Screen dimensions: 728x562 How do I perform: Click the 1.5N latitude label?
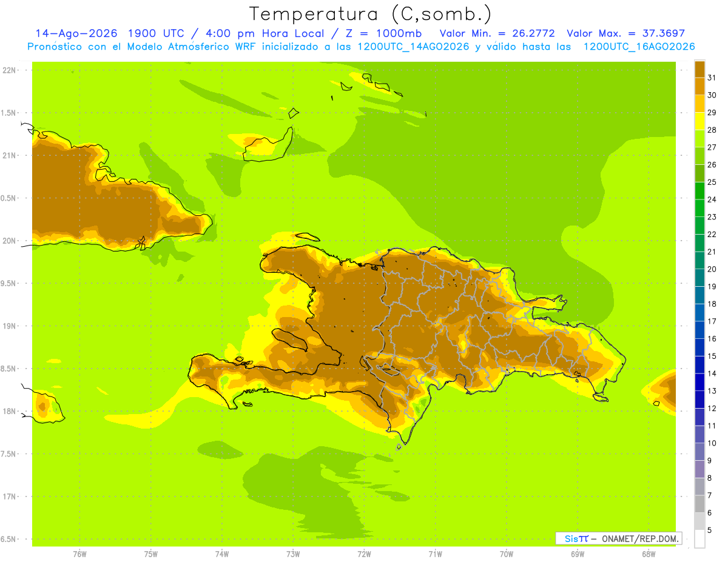[x=8, y=113]
